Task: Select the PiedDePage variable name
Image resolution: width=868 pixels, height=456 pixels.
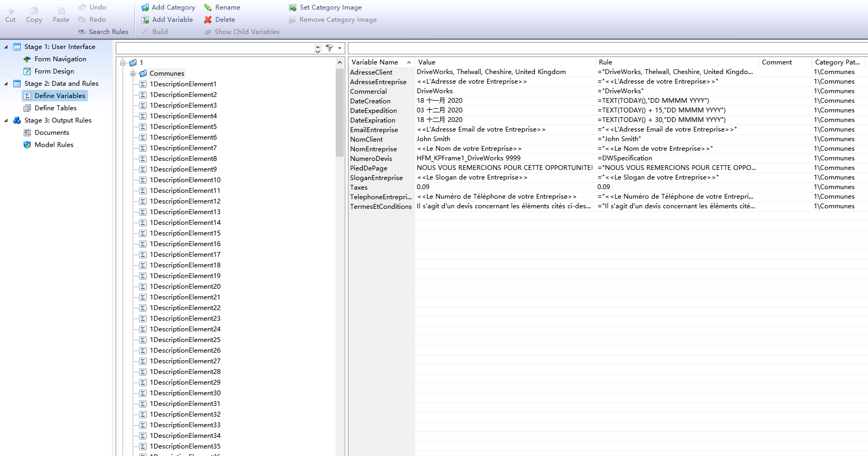Action: tap(369, 168)
